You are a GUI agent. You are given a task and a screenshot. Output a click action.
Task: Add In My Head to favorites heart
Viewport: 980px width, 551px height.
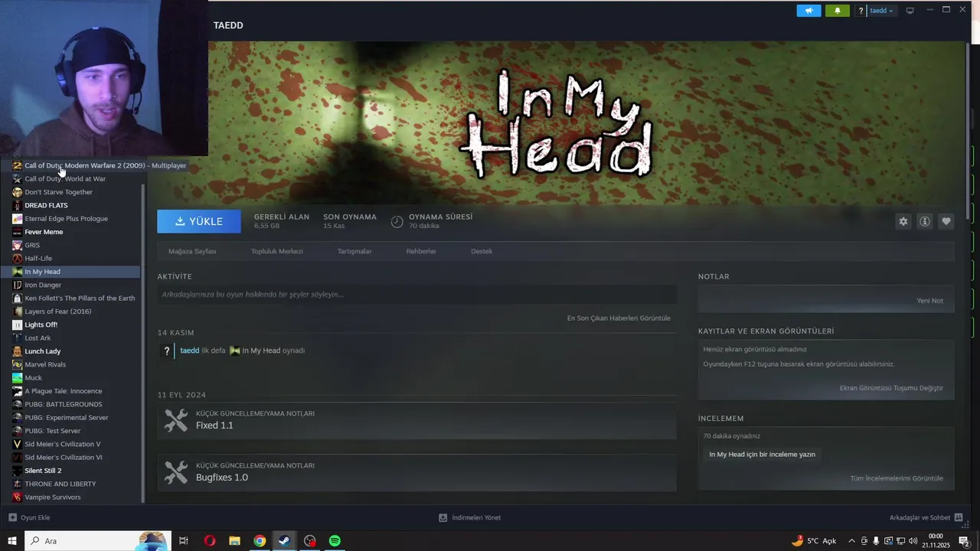[946, 221]
